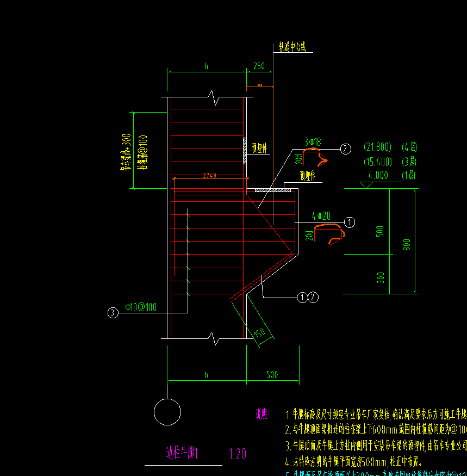
Task: Click the '(4层)' floor label
Action: click(409, 147)
